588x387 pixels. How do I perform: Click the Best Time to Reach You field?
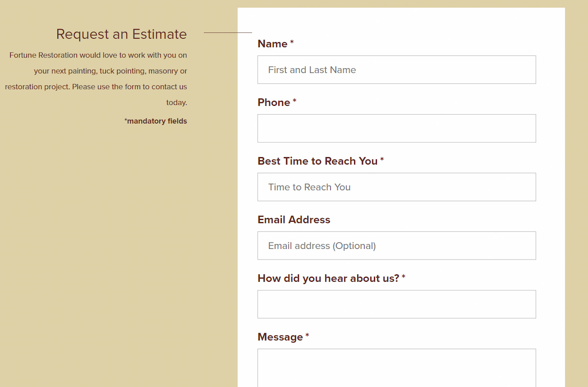396,187
